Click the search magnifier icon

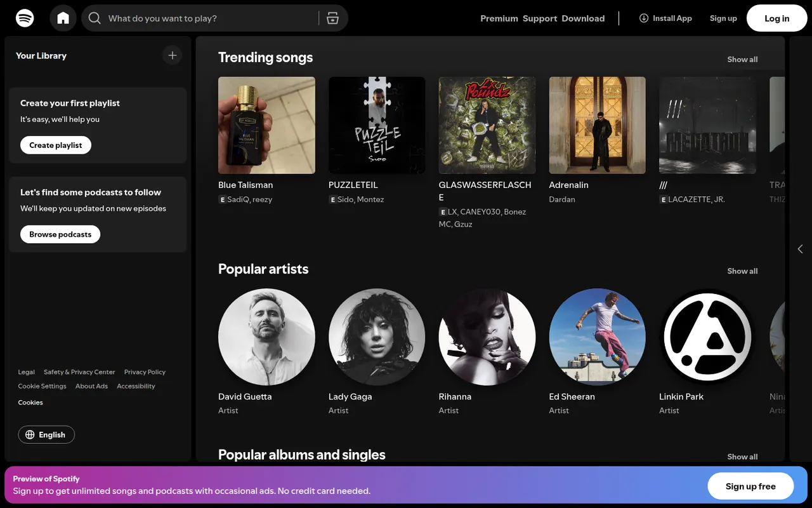click(x=95, y=18)
